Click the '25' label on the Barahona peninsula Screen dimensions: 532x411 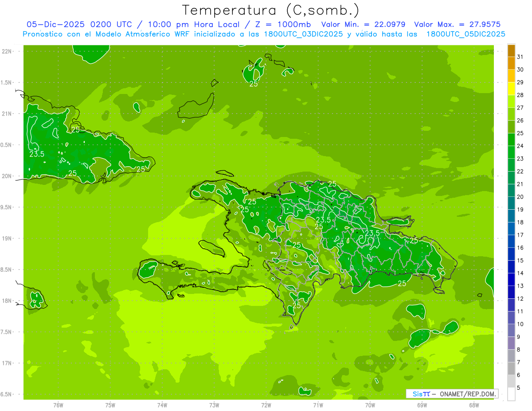(297, 305)
